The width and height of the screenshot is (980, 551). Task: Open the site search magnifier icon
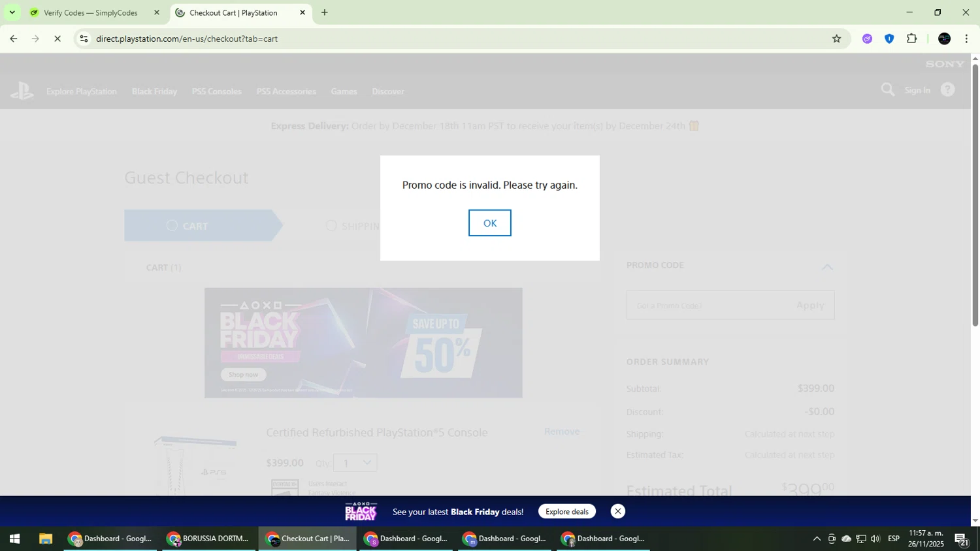pyautogui.click(x=887, y=89)
